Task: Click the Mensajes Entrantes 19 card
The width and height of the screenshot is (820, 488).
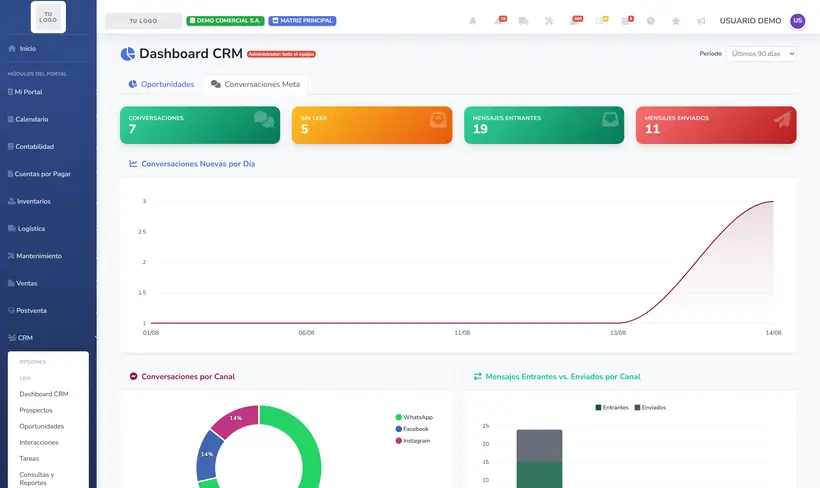Action: click(x=544, y=125)
